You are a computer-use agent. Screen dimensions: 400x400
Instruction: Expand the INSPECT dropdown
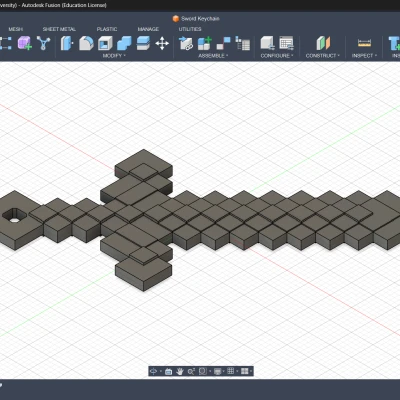tap(364, 56)
